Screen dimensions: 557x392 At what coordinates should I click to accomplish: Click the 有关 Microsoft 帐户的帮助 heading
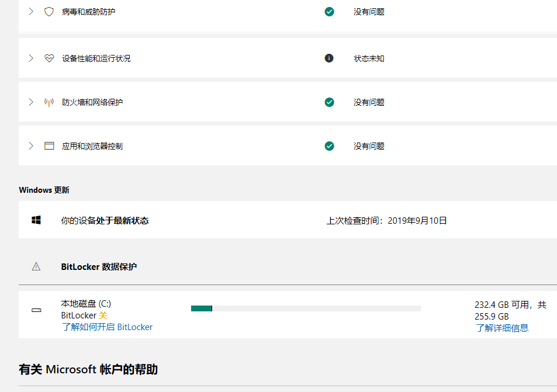88,369
